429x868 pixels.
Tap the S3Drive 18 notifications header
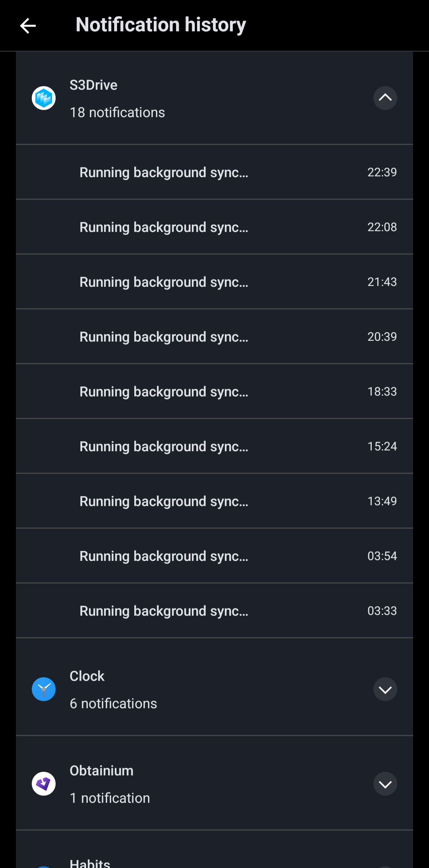point(199,99)
